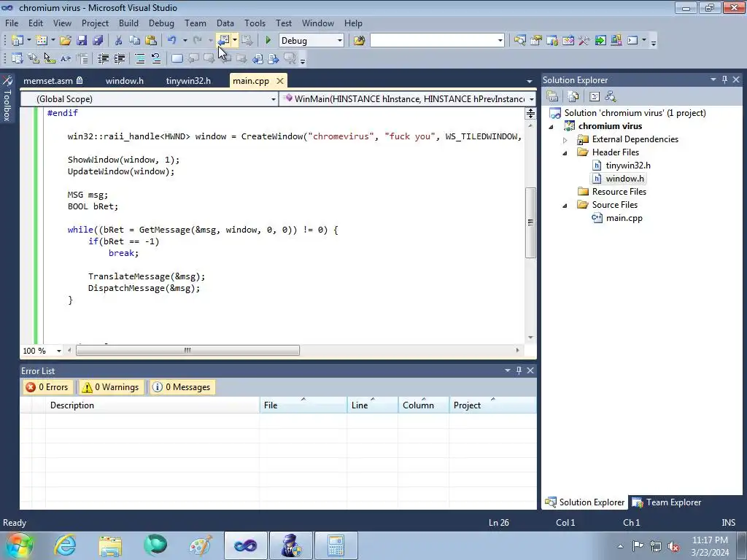Switch to Team Explorer tab

[x=667, y=502]
